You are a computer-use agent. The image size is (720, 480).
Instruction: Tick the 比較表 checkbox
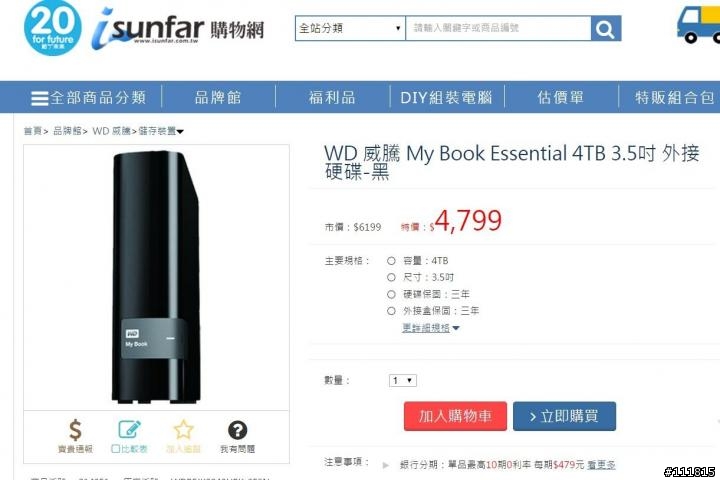[x=116, y=449]
